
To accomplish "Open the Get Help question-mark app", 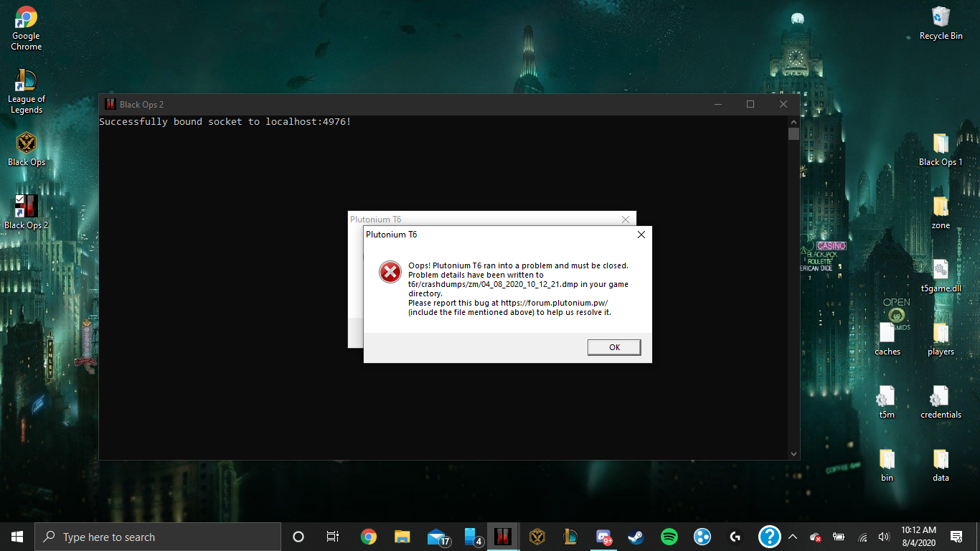I will [769, 537].
